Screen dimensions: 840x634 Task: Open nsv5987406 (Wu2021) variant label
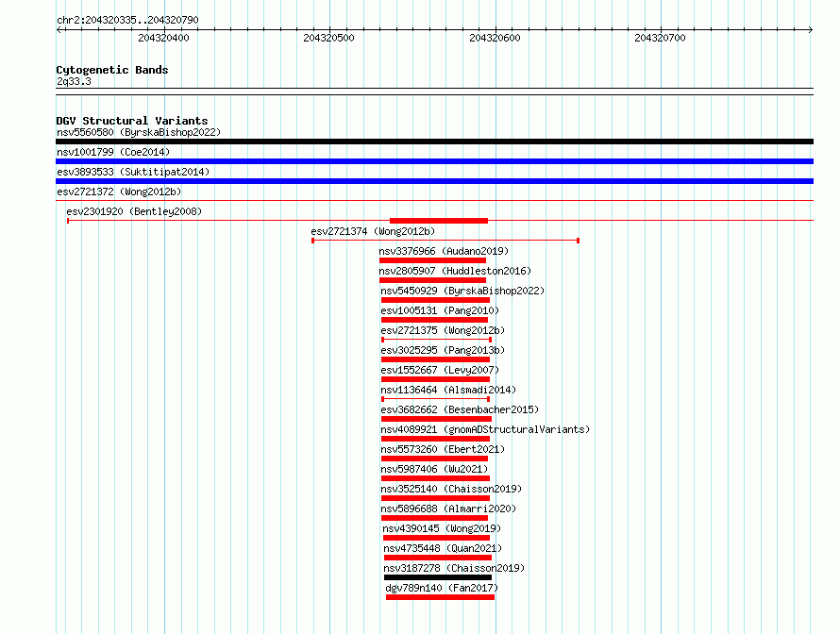pyautogui.click(x=434, y=469)
